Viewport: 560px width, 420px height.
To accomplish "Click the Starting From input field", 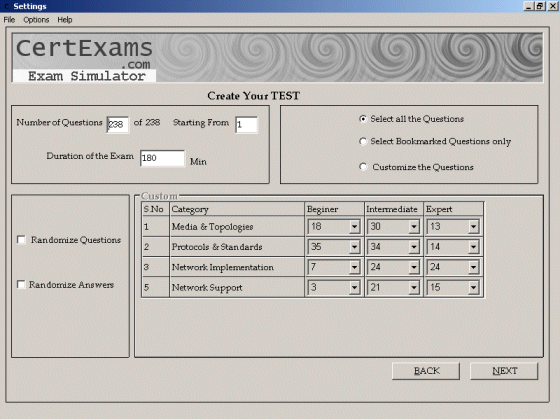I will coord(246,125).
